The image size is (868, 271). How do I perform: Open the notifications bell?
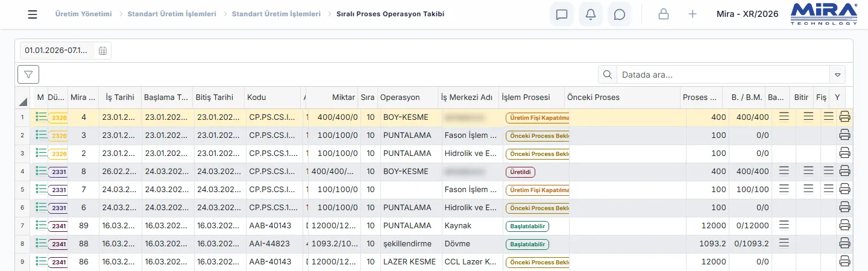pos(591,14)
